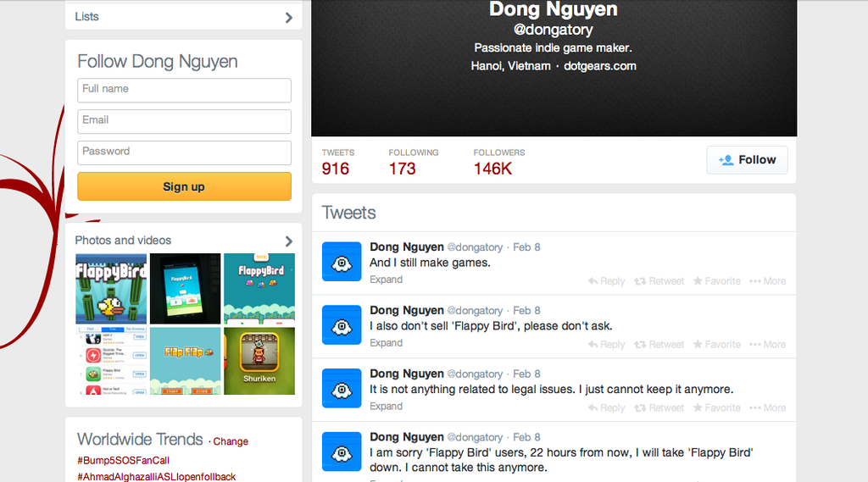Screen dimensions: 868x482
Task: Expand the 'legal issues' tweet
Action: [x=386, y=407]
